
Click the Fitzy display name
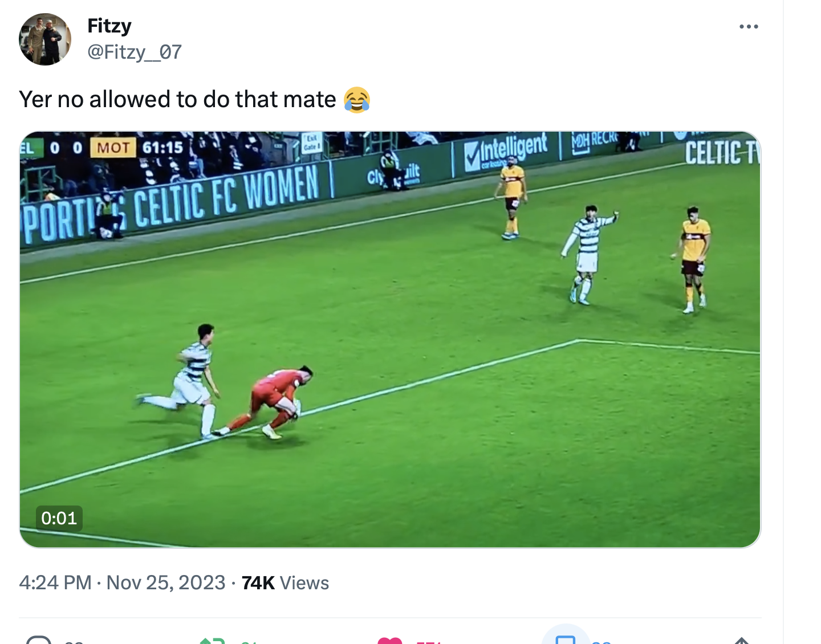click(109, 26)
